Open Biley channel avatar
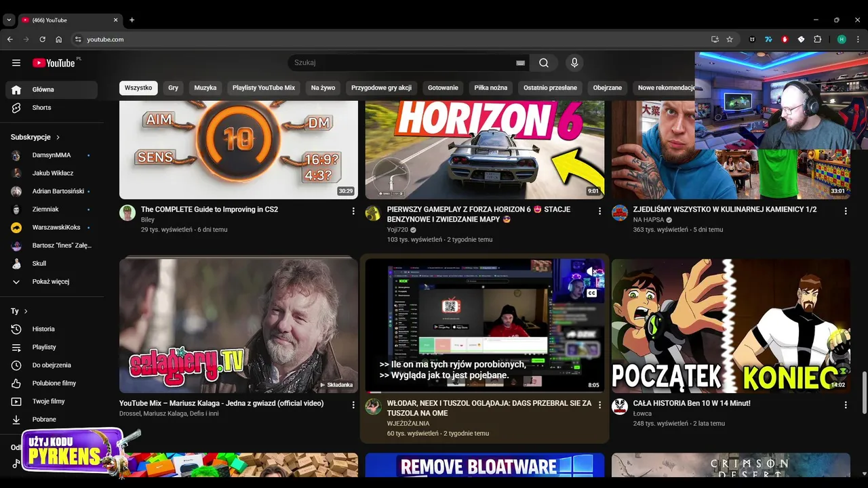 click(x=127, y=213)
